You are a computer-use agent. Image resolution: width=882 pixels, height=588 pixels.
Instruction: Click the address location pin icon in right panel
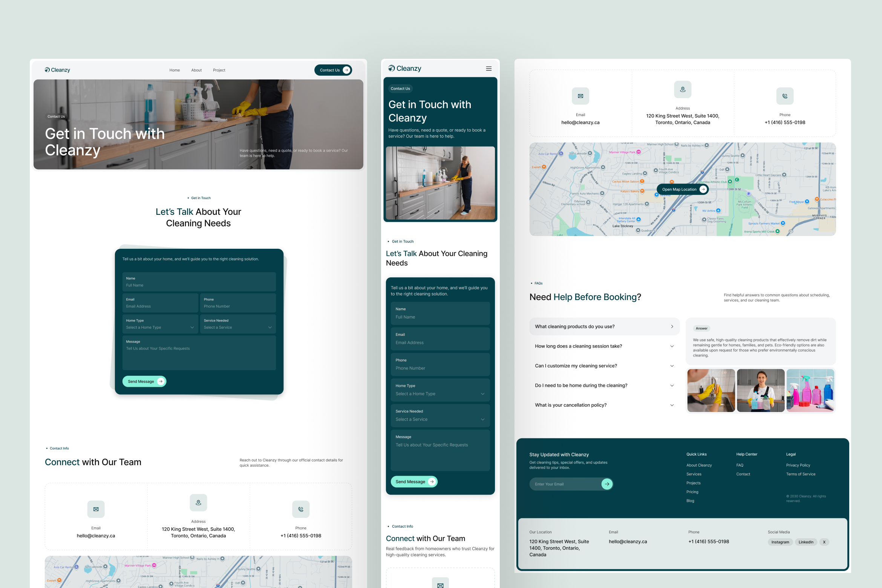point(682,90)
